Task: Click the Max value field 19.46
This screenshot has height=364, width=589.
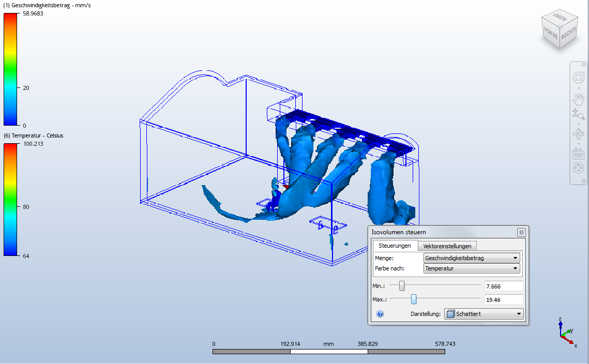Action: (504, 300)
